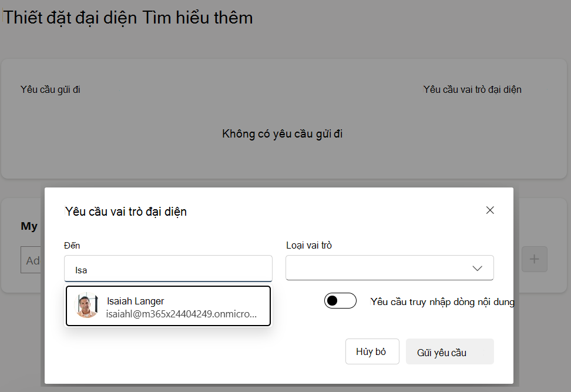
Task: Click the Tìm hiểu thêm link
Action: click(197, 18)
